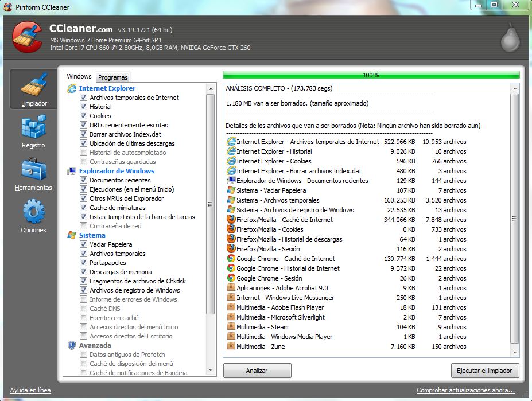The height and width of the screenshot is (401, 532).
Task: Click the CCleaner logo in the header
Action: click(27, 37)
